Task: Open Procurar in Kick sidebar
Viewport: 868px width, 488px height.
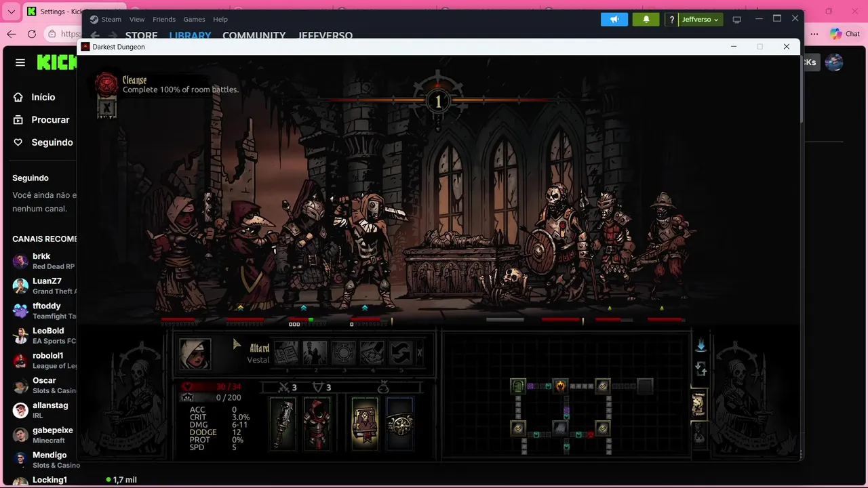Action: (x=42, y=120)
